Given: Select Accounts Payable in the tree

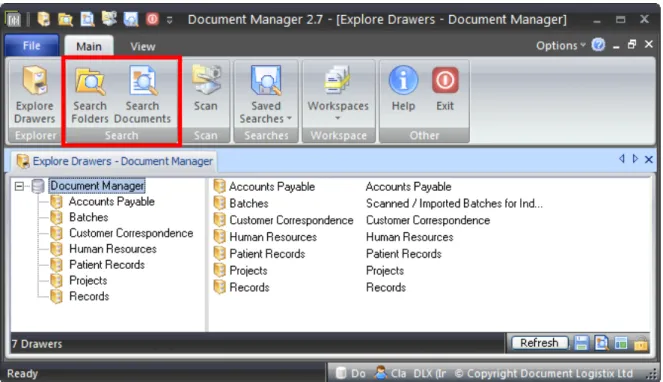Looking at the screenshot, I should click(112, 202).
